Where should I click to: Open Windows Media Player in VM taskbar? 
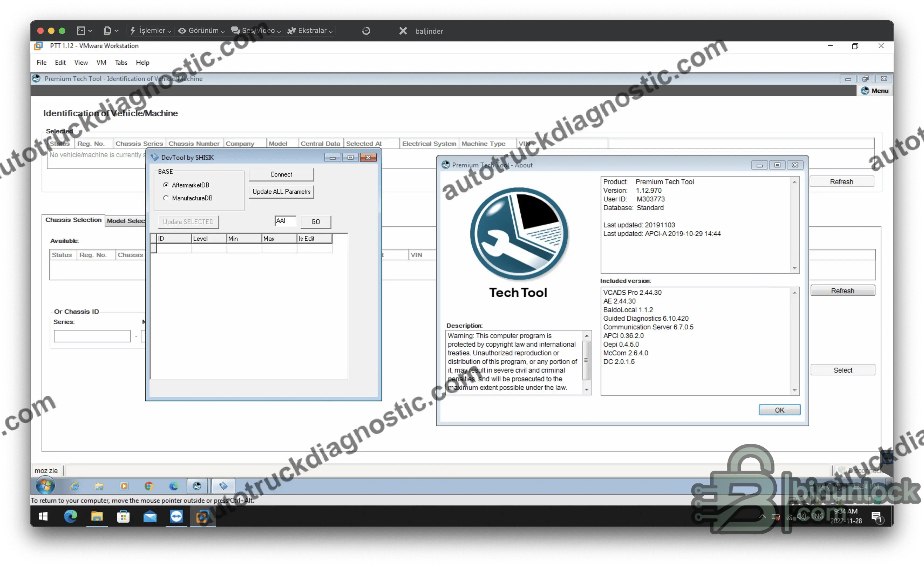click(x=124, y=486)
